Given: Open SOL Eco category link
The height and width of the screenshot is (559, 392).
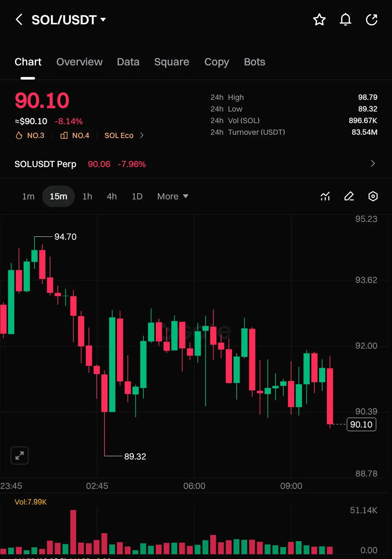Looking at the screenshot, I should click(124, 135).
